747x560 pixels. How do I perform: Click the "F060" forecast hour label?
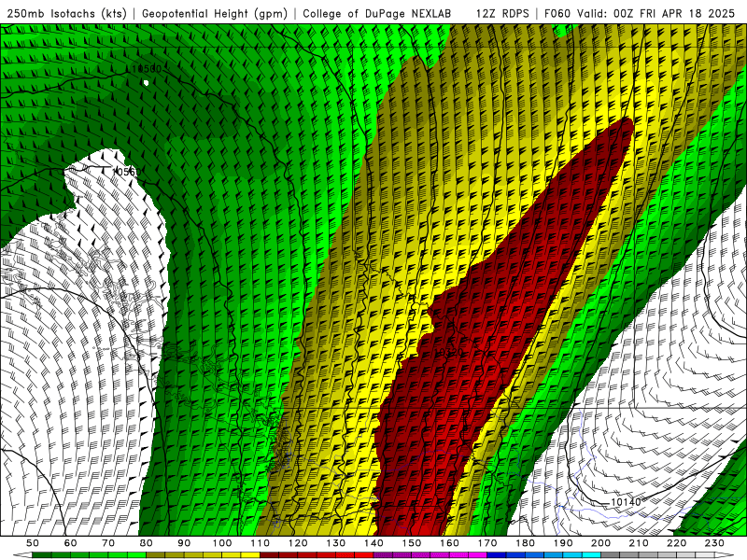557,13
